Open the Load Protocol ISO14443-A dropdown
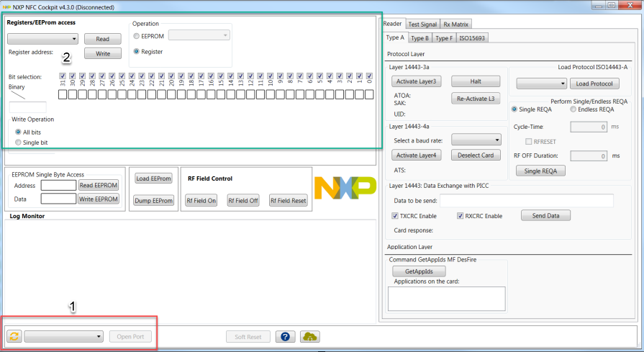644x352 pixels. click(x=541, y=84)
